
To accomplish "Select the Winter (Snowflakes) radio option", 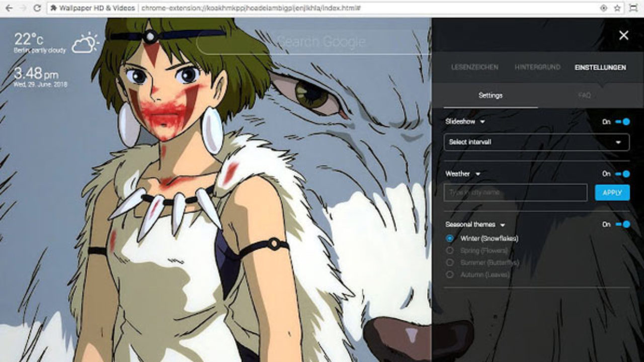I will coord(450,238).
